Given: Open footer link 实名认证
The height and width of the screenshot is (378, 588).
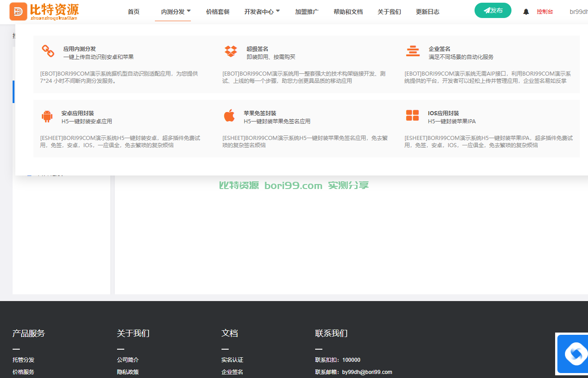Looking at the screenshot, I should (x=232, y=360).
